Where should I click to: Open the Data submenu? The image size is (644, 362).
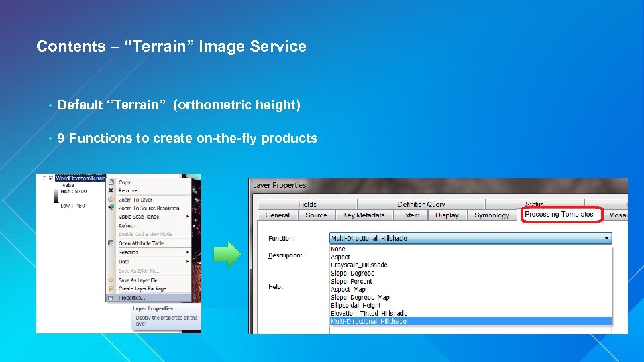click(x=149, y=261)
